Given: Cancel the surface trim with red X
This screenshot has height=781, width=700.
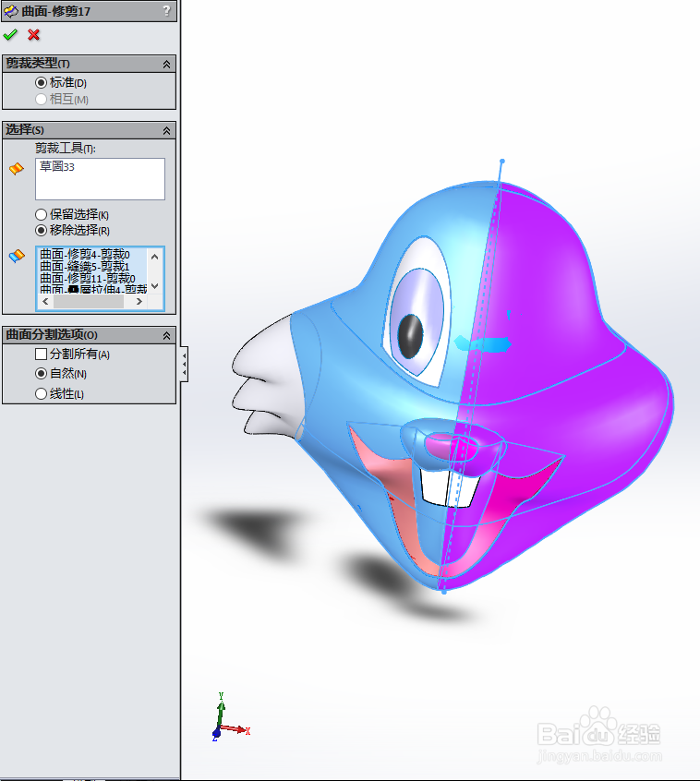Looking at the screenshot, I should pyautogui.click(x=33, y=35).
